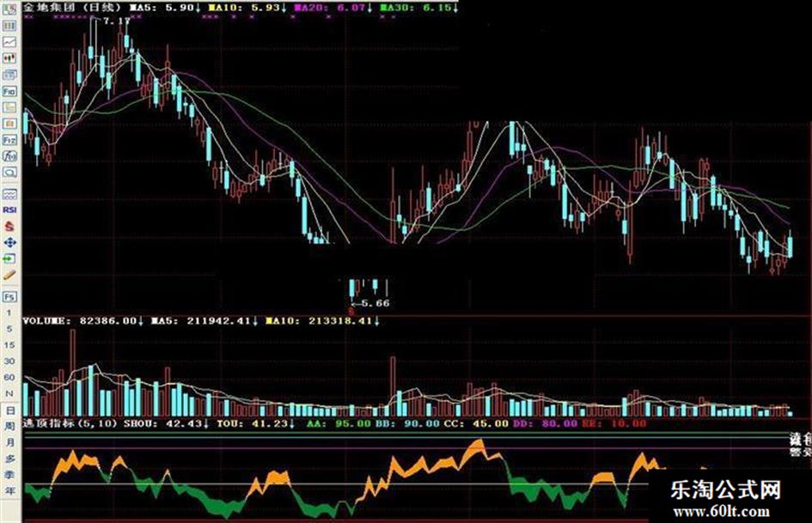The width and height of the screenshot is (812, 523).
Task: Select the yearly 年 period
Action: [9, 490]
